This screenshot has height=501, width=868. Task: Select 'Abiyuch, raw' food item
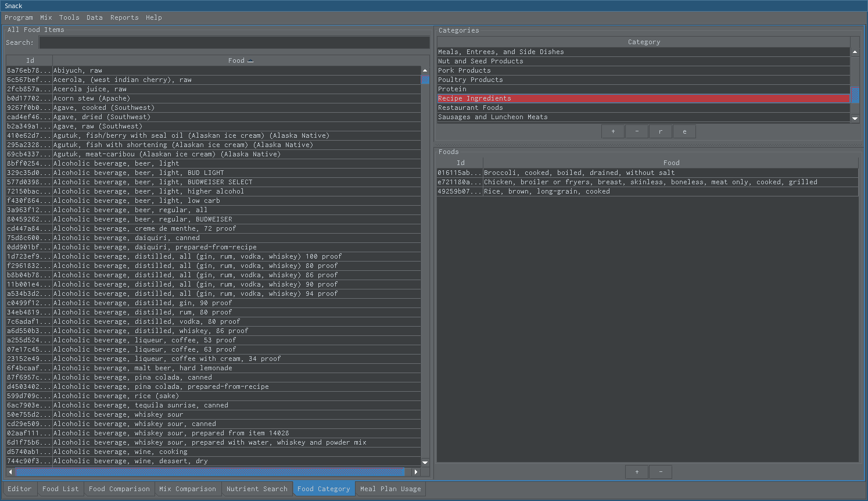(x=213, y=70)
